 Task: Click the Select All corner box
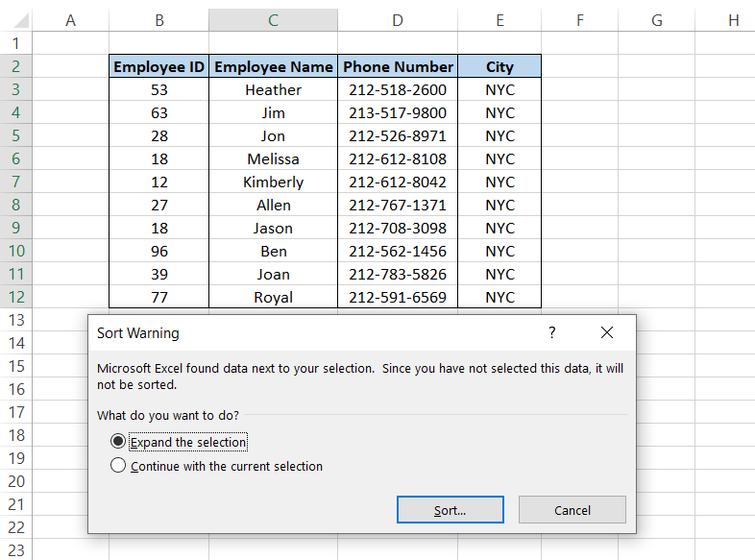tap(15, 20)
